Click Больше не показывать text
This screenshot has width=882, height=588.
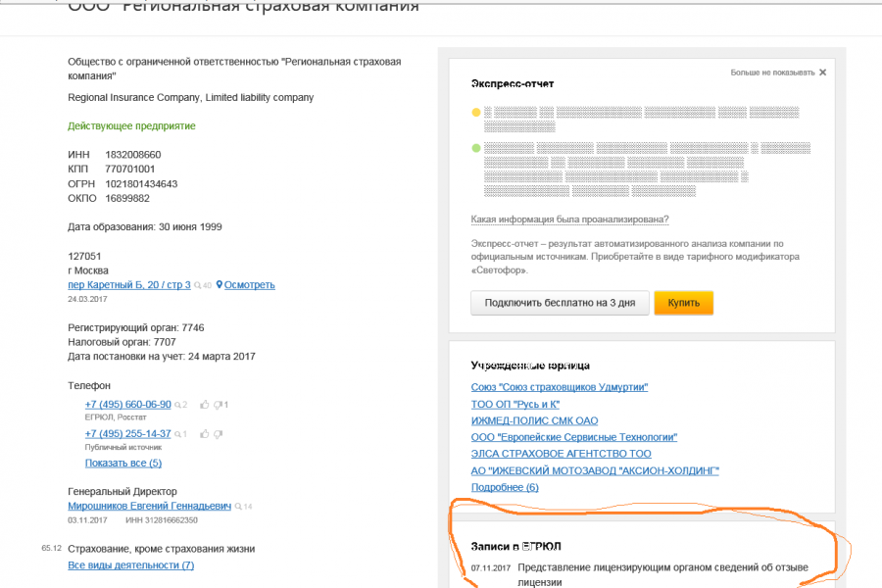point(772,73)
